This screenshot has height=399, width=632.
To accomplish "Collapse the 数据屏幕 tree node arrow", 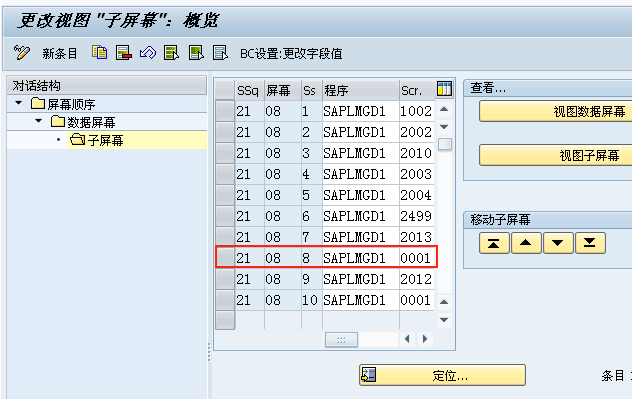I will pos(39,121).
